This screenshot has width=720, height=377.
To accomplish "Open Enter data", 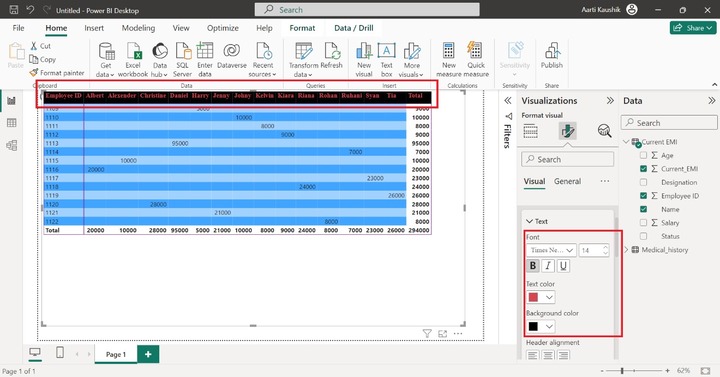I will click(x=205, y=60).
